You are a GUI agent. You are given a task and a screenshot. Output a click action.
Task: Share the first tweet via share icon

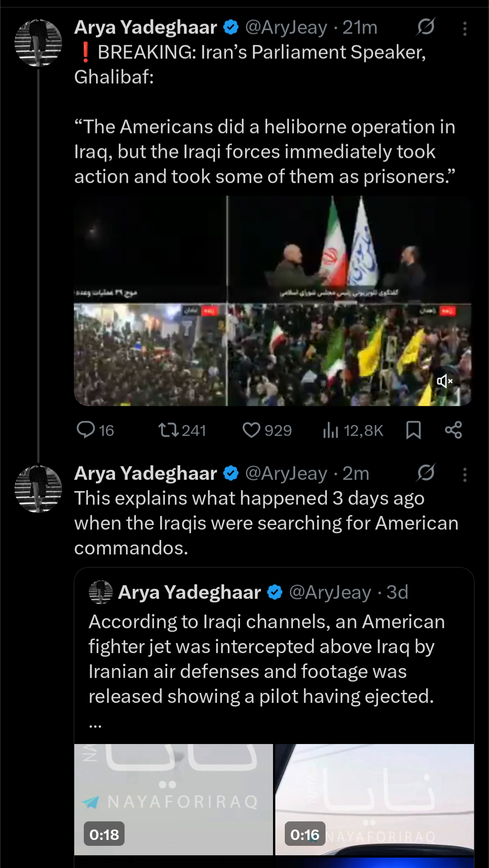point(453,430)
